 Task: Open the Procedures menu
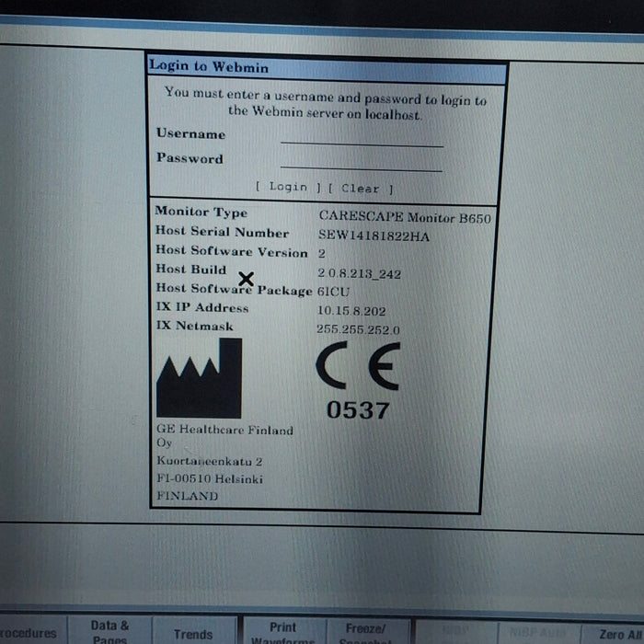(28, 633)
